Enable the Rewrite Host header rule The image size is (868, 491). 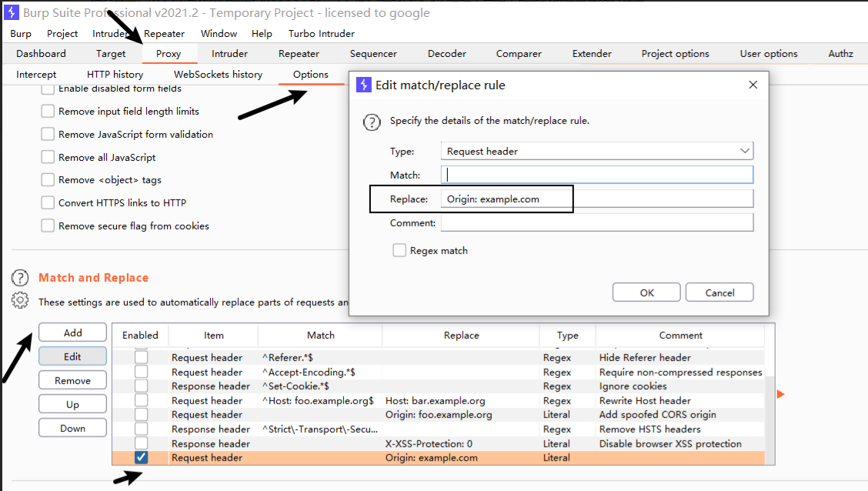141,400
